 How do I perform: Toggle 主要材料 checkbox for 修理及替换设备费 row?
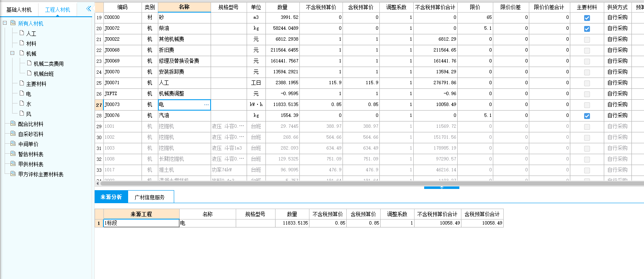(587, 62)
